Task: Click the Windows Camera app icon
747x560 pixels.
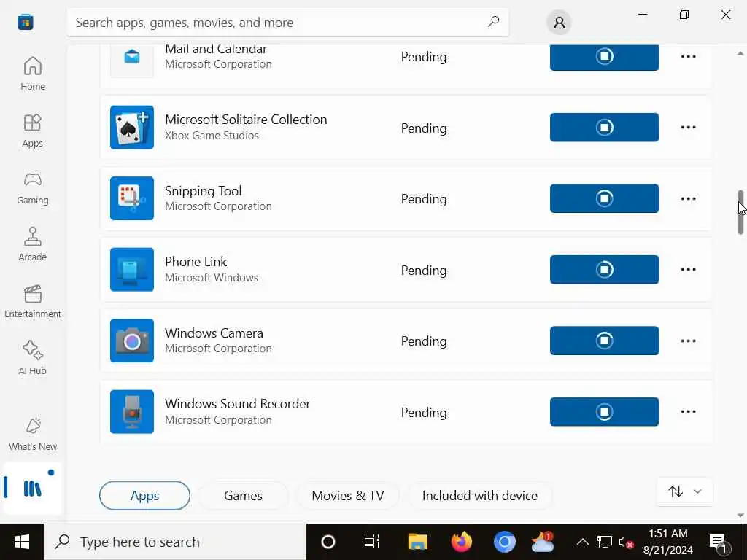Action: point(132,341)
